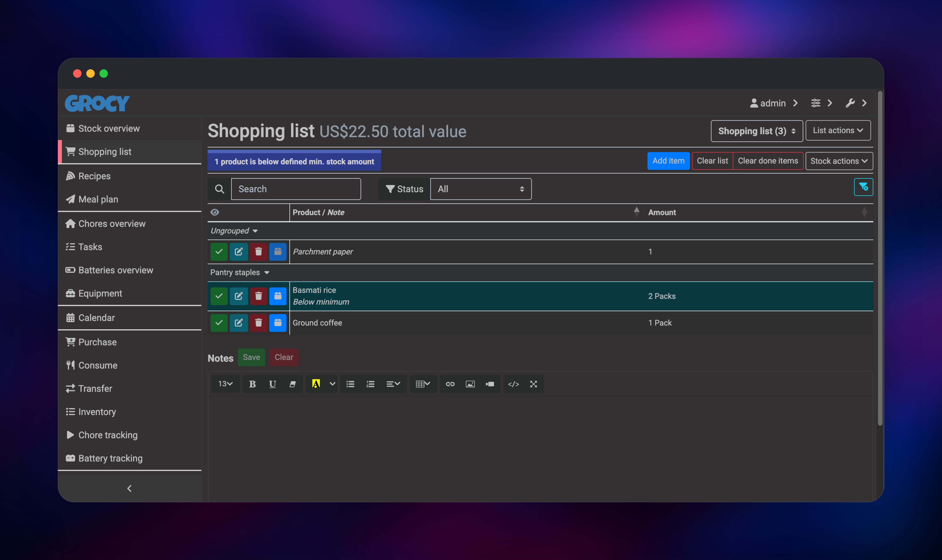Insert unordered bullet list
The width and height of the screenshot is (942, 560).
[350, 384]
